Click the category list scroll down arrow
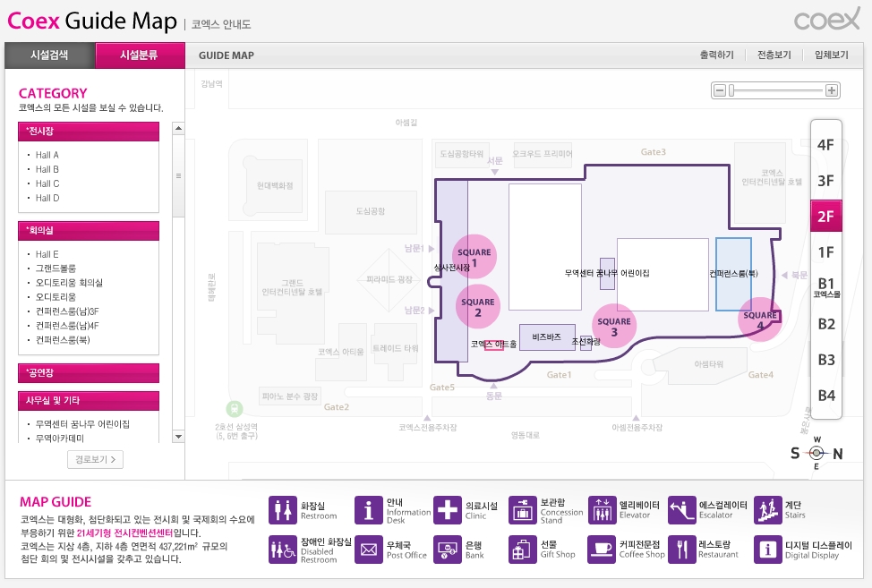 [178, 437]
